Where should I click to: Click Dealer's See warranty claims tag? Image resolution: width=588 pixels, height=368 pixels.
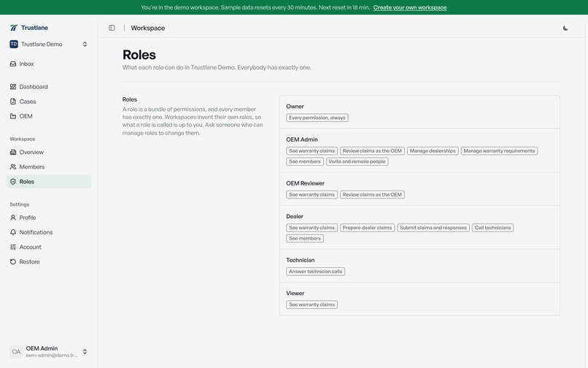coord(312,228)
